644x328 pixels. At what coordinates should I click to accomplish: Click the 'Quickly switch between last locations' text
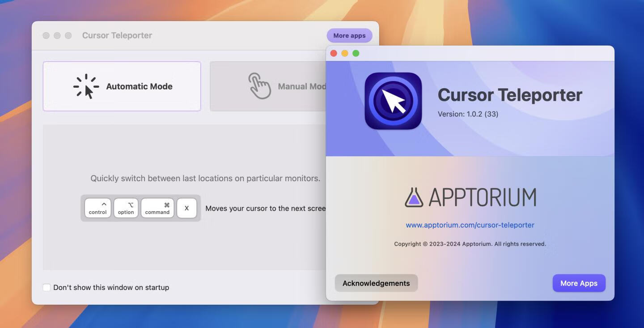205,179
